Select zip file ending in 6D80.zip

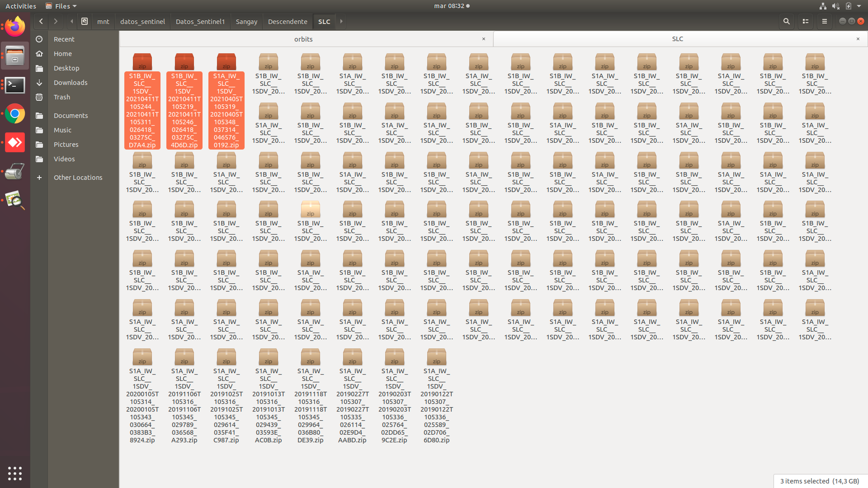tap(436, 357)
